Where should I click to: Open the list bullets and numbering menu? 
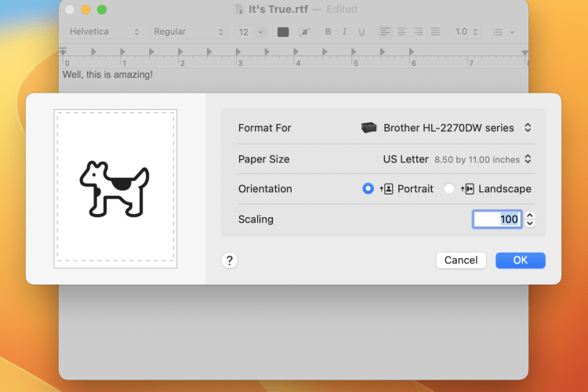tap(503, 32)
